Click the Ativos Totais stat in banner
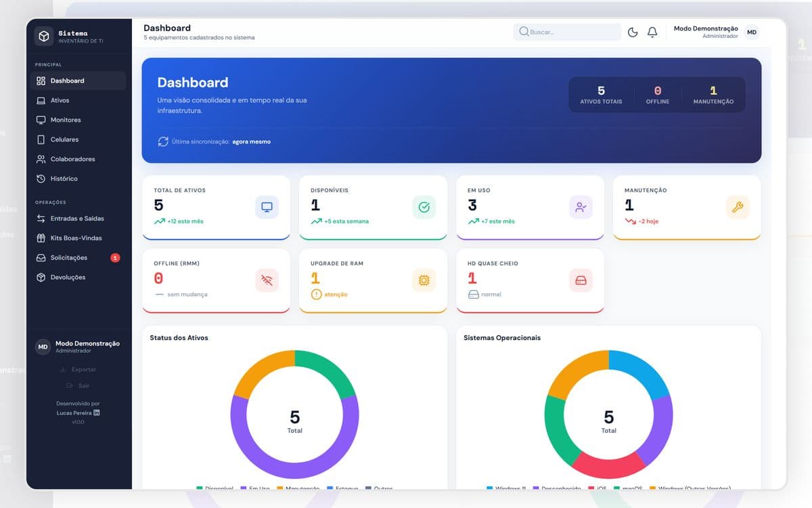Image resolution: width=812 pixels, height=508 pixels. (601, 95)
